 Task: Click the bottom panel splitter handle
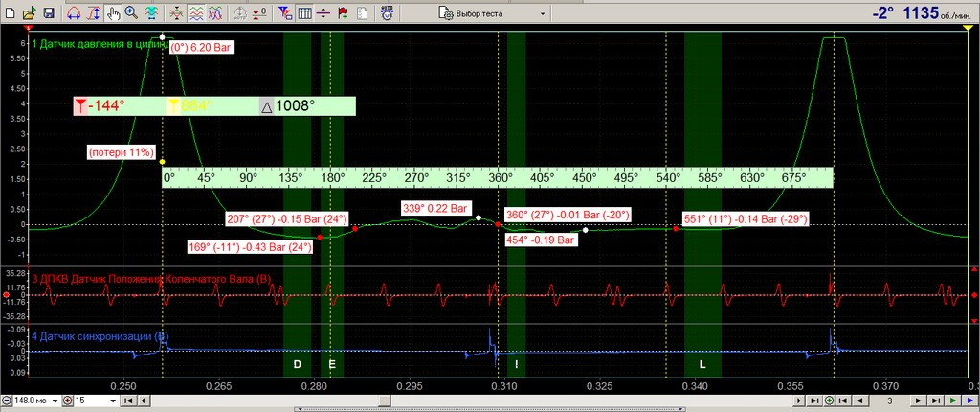[x=489, y=409]
